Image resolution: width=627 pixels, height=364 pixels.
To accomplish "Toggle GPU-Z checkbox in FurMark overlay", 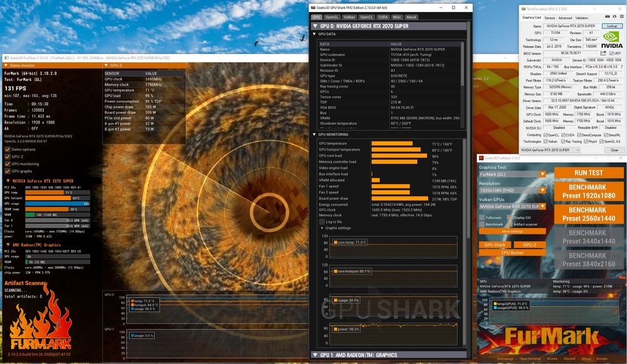I will pyautogui.click(x=8, y=157).
